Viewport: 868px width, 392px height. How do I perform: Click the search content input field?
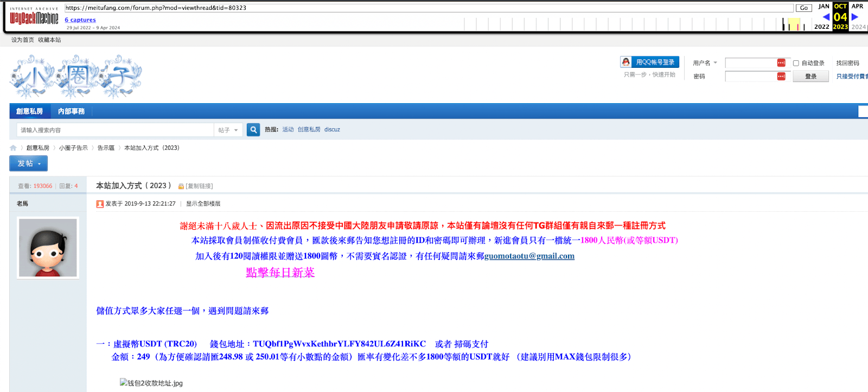pyautogui.click(x=116, y=130)
